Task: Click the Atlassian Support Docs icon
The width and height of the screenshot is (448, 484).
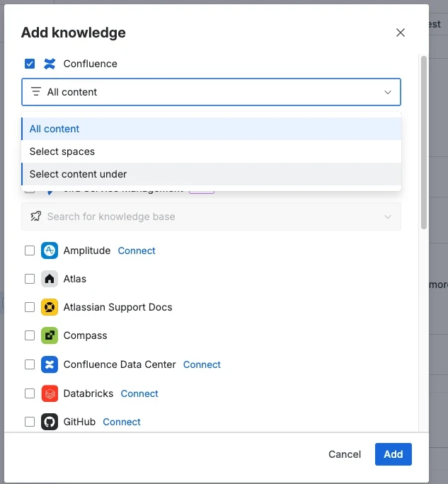Action: point(50,307)
